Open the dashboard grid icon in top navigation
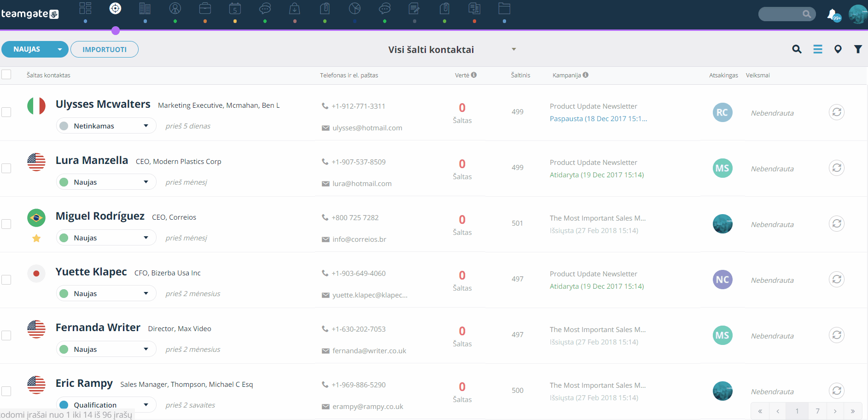Viewport: 868px width, 420px height. point(85,8)
